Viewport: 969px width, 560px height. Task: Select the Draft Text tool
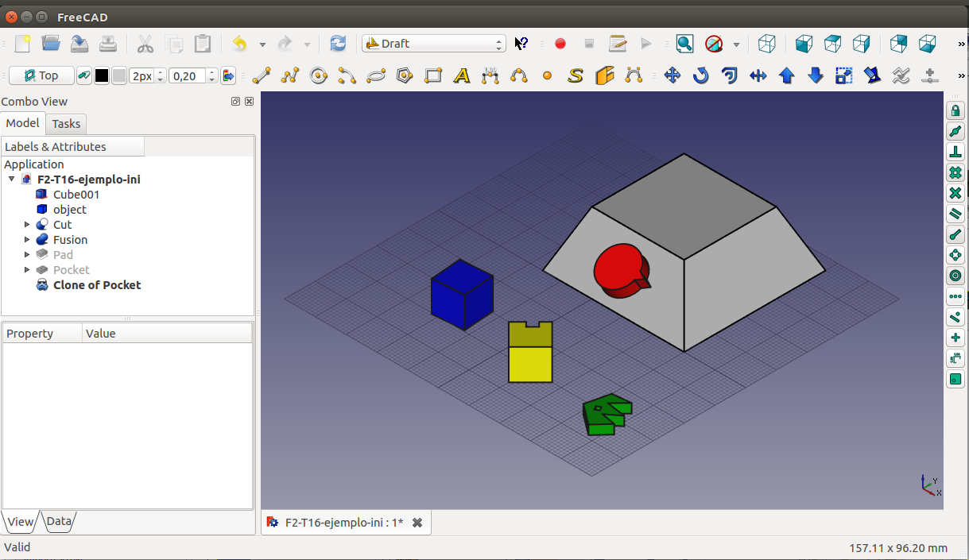[x=462, y=75]
